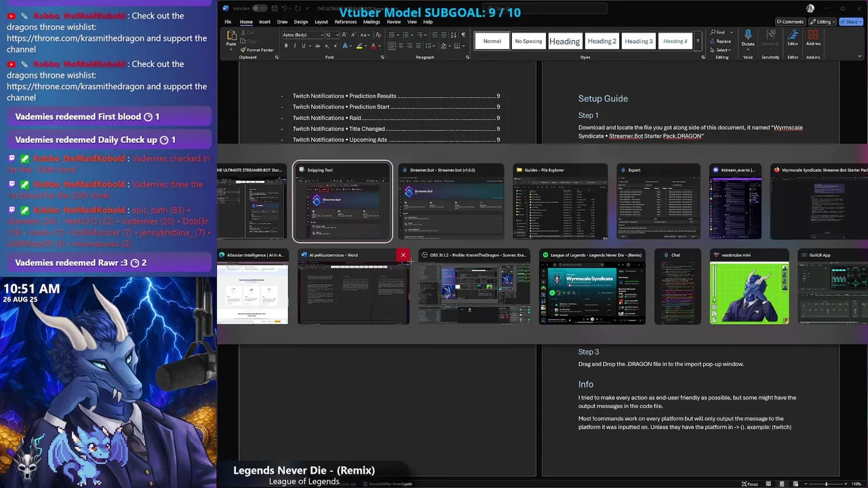Expand the Styles gallery more arrow
Screen dimensions: 868x488
coord(698,41)
